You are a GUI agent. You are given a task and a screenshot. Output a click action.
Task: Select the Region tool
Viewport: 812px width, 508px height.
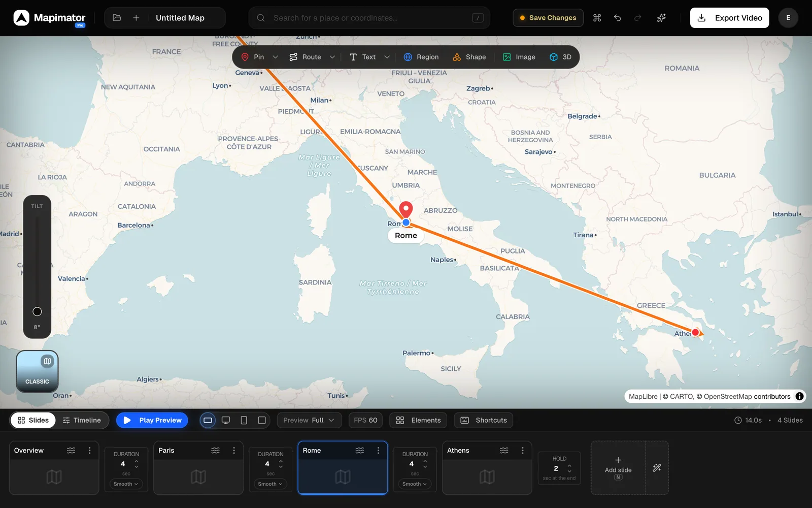pos(421,57)
